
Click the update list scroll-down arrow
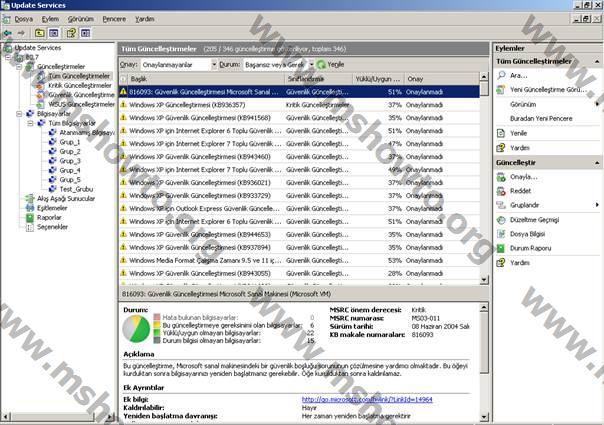tap(484, 279)
